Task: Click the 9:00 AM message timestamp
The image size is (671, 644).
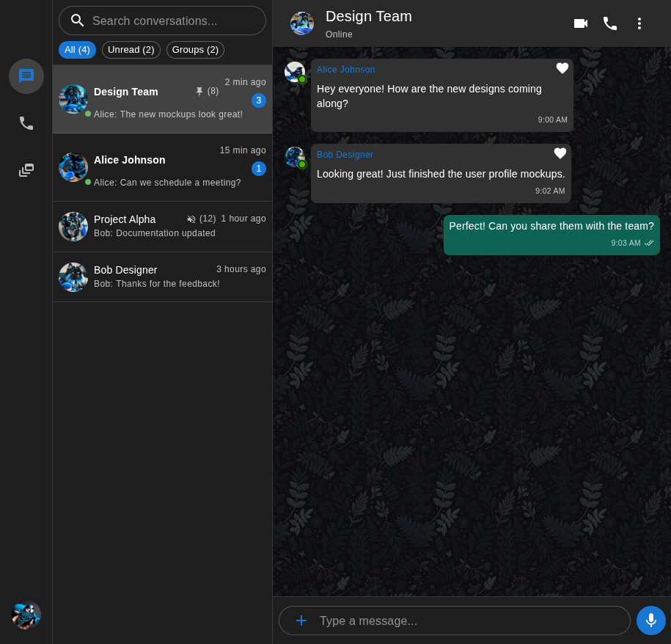Action: coord(552,120)
